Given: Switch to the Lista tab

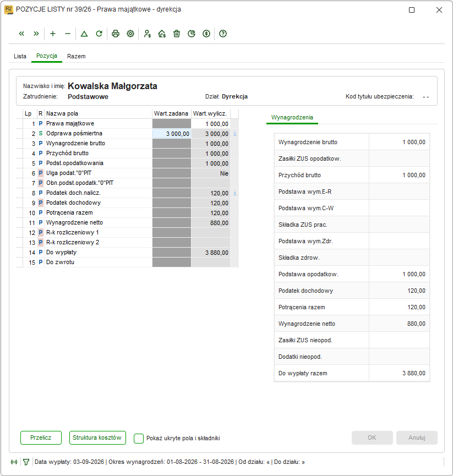Looking at the screenshot, I should coord(20,56).
